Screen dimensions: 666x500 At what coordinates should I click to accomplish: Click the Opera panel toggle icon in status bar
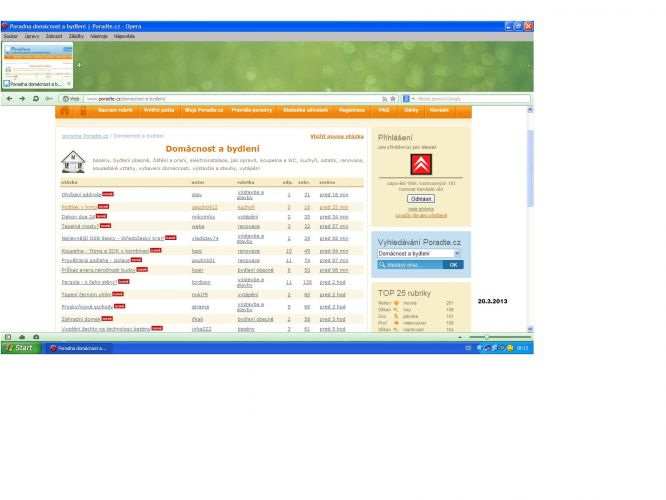point(8,337)
